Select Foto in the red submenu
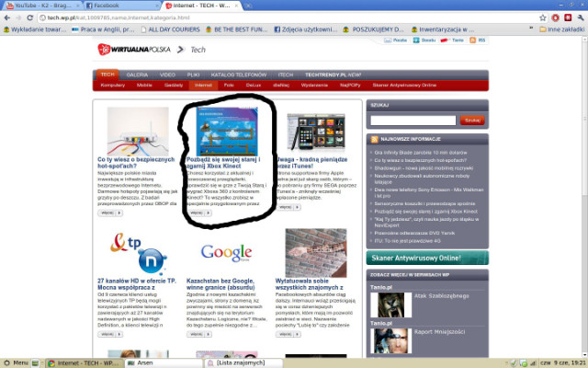588x368 pixels. tap(229, 86)
